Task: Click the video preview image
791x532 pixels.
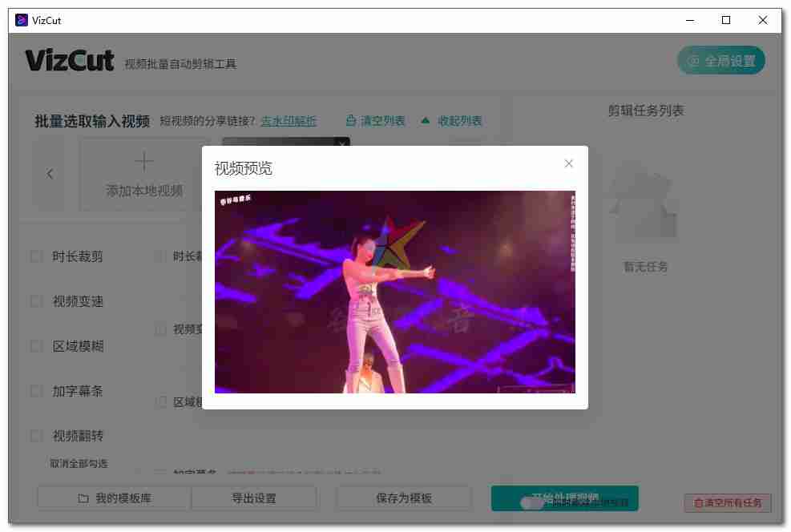Action: (394, 292)
